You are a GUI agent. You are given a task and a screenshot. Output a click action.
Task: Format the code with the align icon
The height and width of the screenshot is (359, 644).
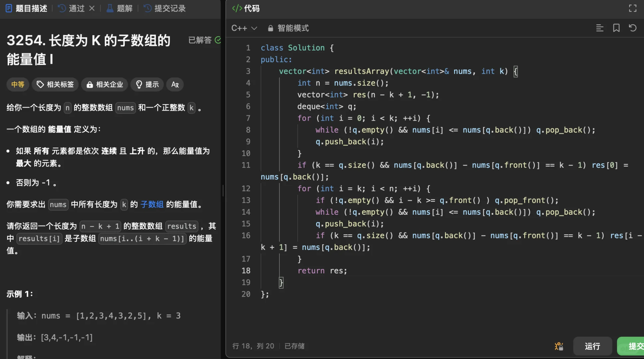point(600,28)
